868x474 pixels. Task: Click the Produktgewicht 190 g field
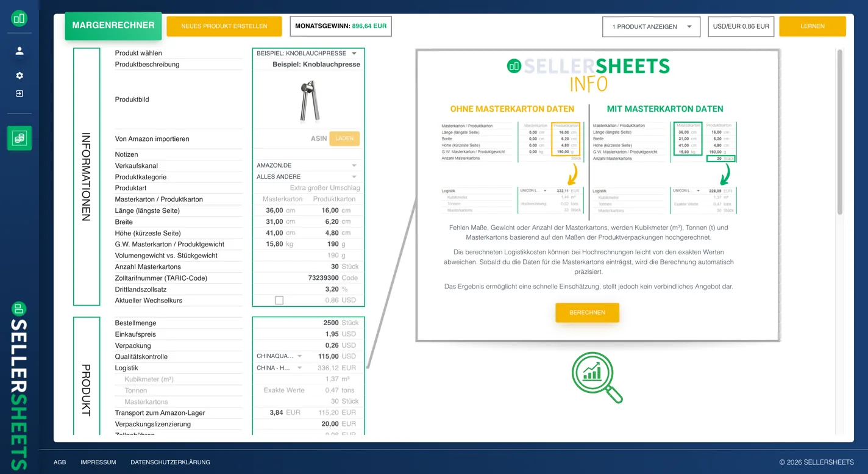pyautogui.click(x=334, y=244)
